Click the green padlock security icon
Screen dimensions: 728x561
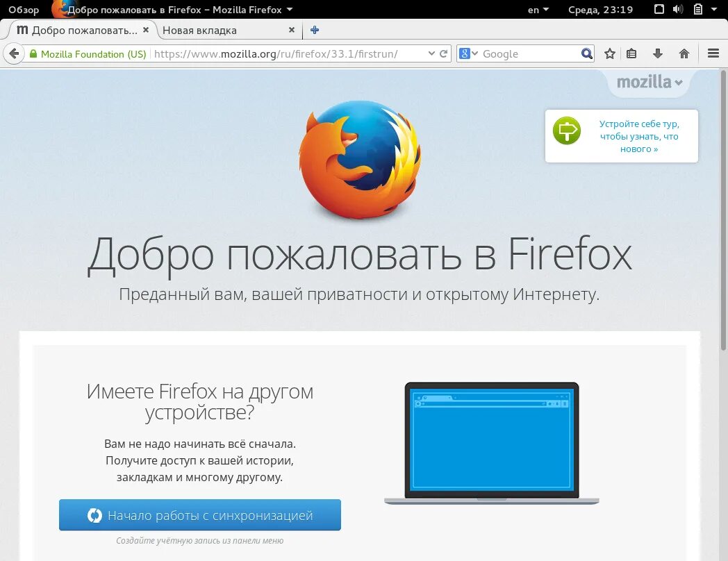(33, 54)
